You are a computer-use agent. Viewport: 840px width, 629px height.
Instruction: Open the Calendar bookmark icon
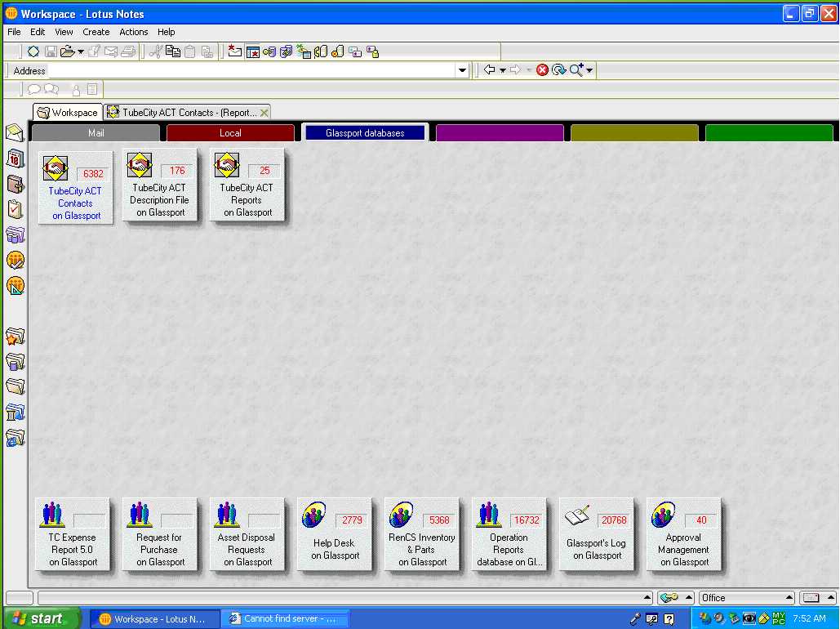tap(15, 158)
